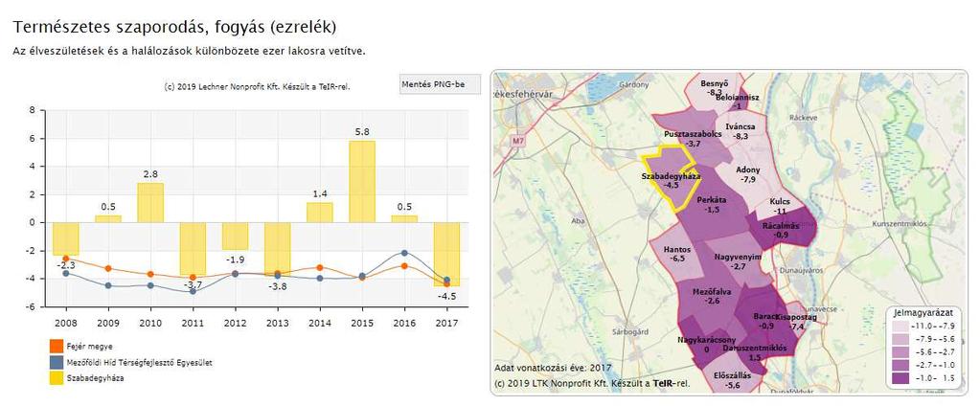Screen dimensions: 980x406
Task: Click the 2015 x-axis year label
Action: (362, 323)
